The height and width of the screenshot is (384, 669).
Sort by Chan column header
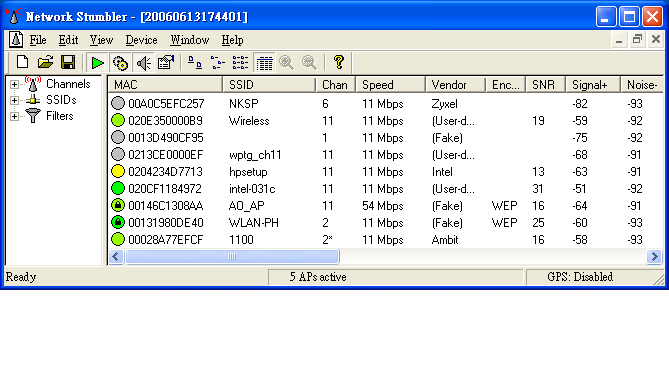pyautogui.click(x=336, y=84)
